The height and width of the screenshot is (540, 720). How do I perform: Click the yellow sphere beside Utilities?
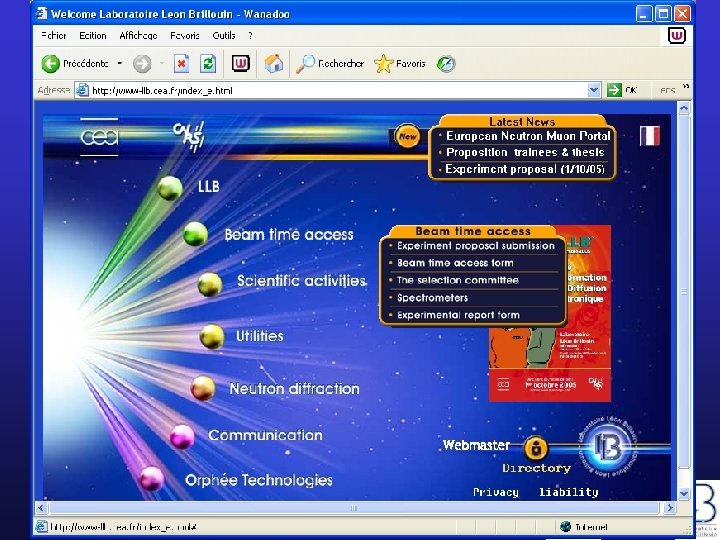[x=212, y=336]
